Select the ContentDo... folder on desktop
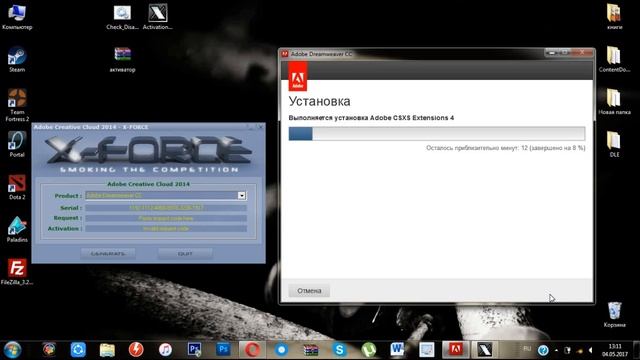640x360 pixels. click(x=614, y=60)
